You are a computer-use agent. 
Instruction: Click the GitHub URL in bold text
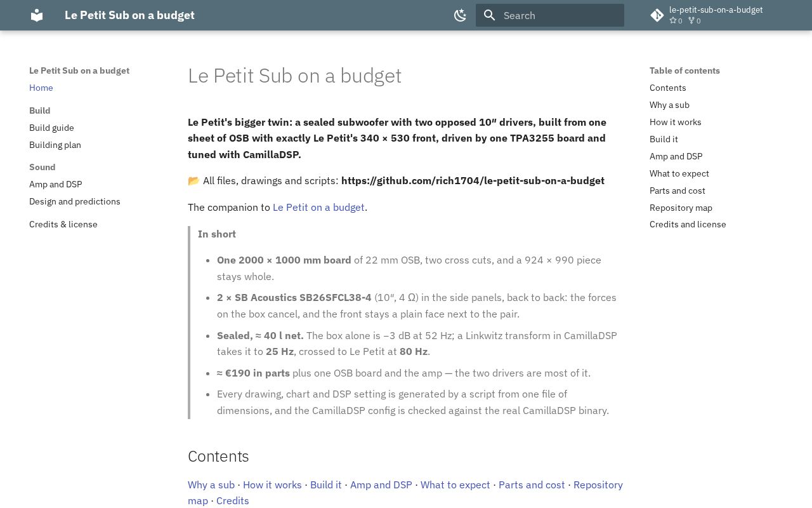click(x=473, y=180)
